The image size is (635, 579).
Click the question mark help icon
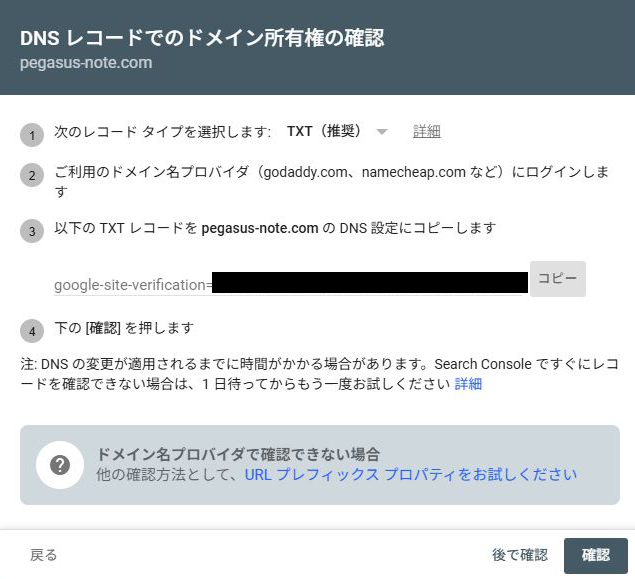click(59, 465)
